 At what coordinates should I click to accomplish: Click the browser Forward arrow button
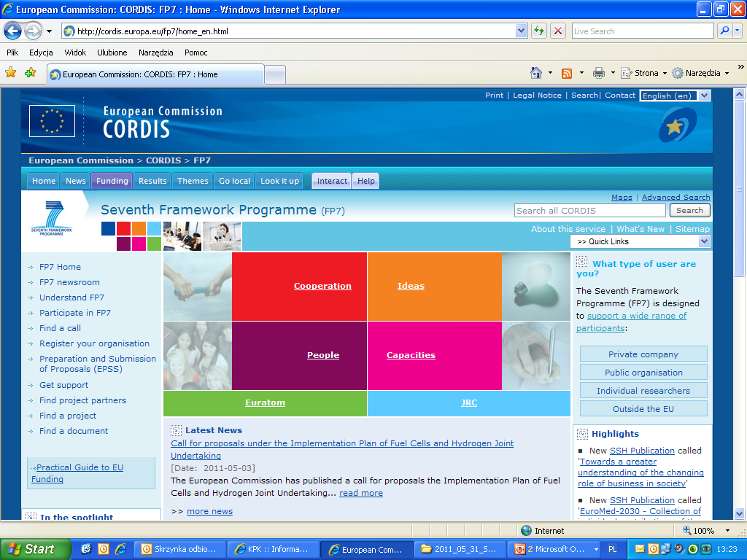point(33,31)
